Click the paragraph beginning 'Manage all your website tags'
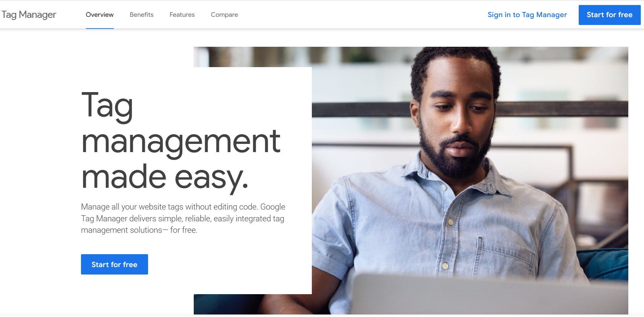Image resolution: width=644 pixels, height=317 pixels. [183, 218]
